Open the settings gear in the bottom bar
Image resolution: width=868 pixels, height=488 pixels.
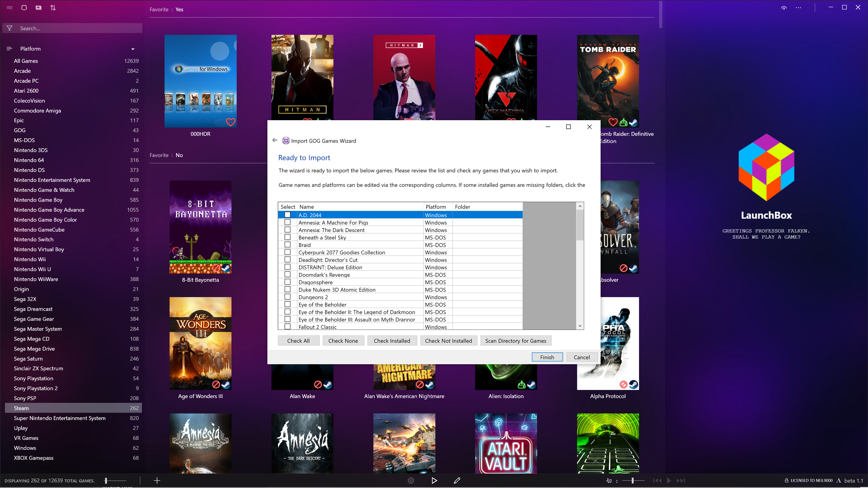(x=411, y=481)
